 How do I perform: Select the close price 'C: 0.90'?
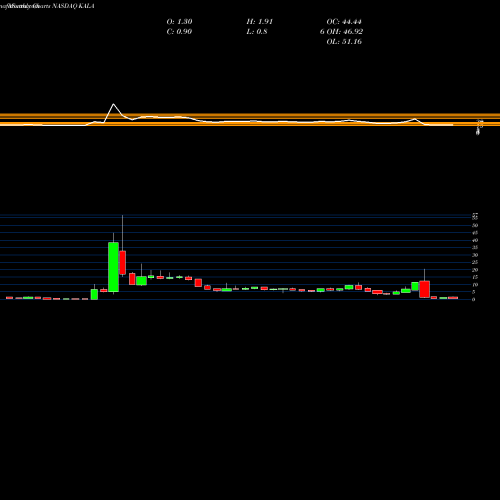[179, 32]
